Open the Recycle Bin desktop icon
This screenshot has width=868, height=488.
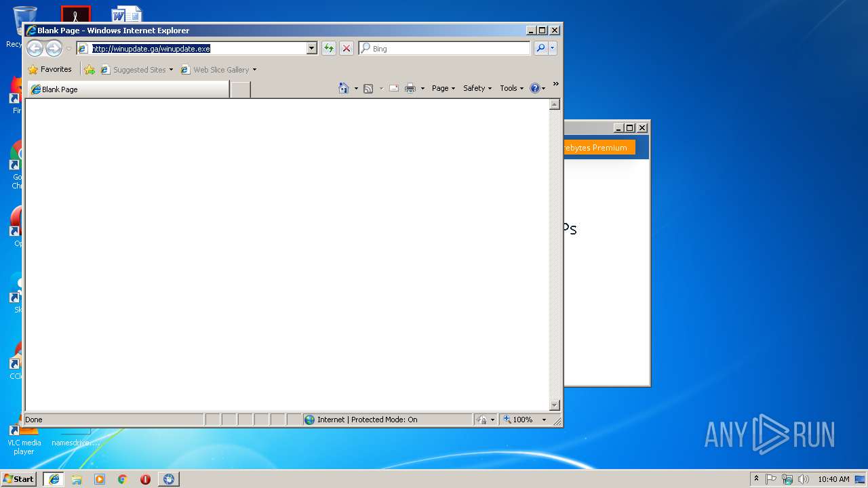pyautogui.click(x=24, y=19)
